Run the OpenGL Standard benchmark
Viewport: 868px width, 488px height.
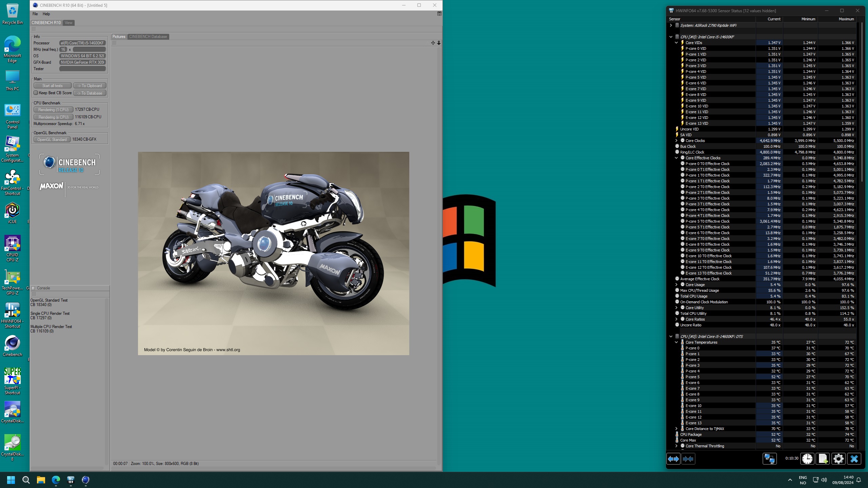(x=52, y=140)
